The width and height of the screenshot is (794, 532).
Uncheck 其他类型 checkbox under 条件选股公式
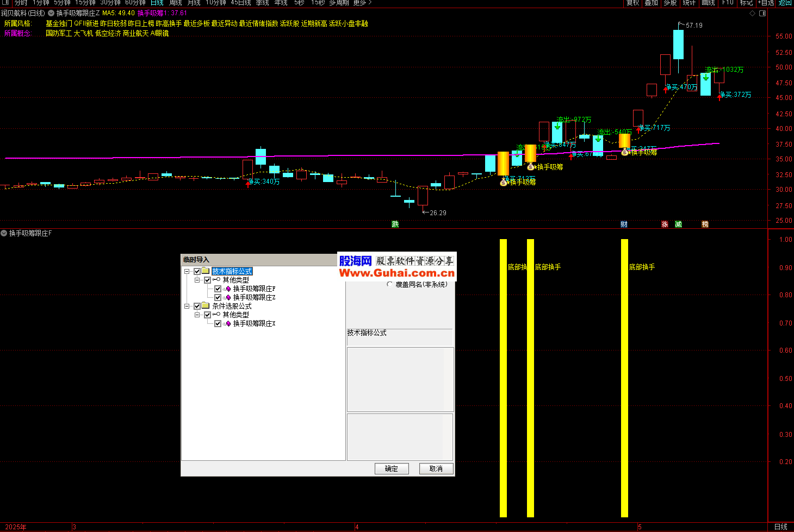coord(207,315)
